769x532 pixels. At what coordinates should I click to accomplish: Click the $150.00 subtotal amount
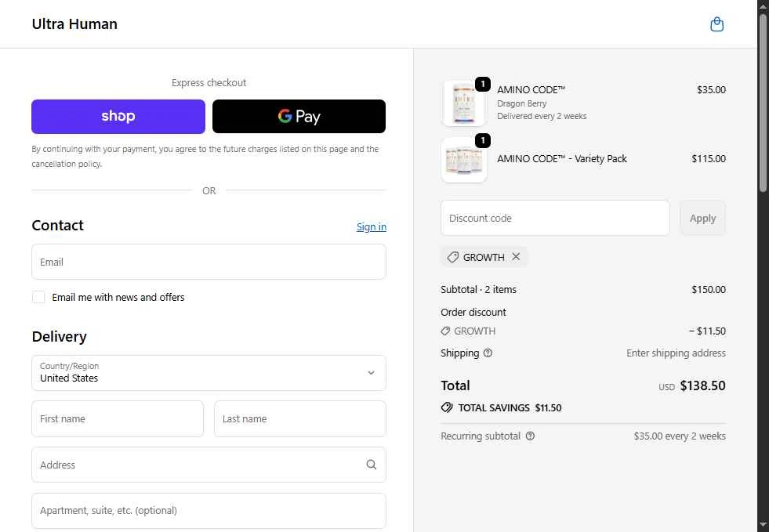[x=708, y=289]
